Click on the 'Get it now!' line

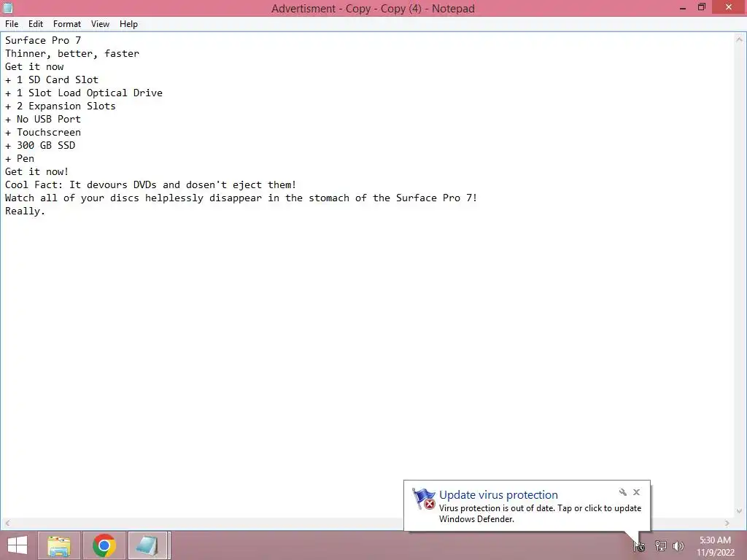[36, 171]
